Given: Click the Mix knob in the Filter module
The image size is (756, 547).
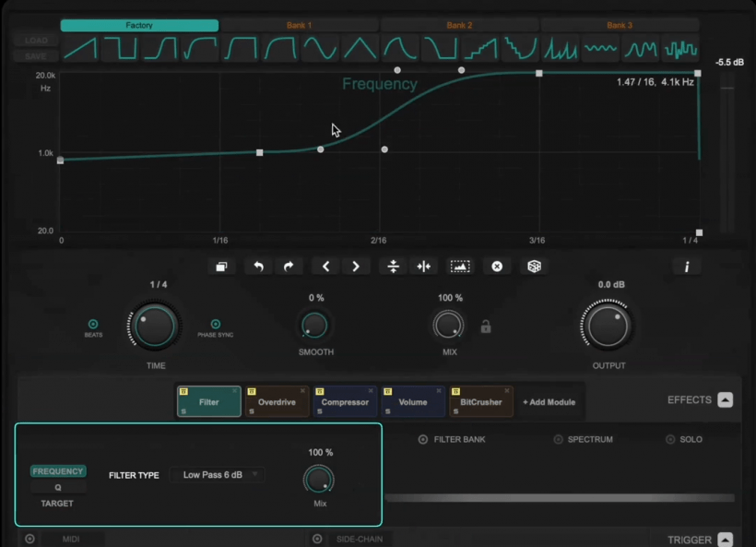Looking at the screenshot, I should (319, 481).
